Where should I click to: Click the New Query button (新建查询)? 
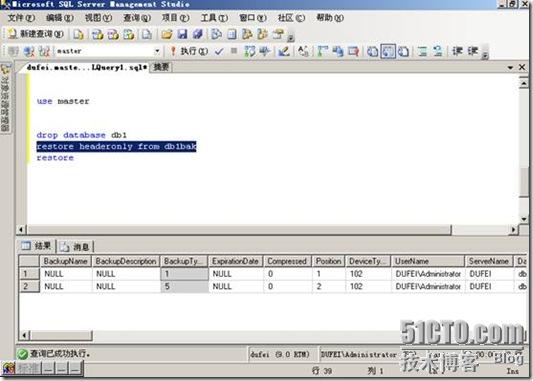[x=35, y=34]
